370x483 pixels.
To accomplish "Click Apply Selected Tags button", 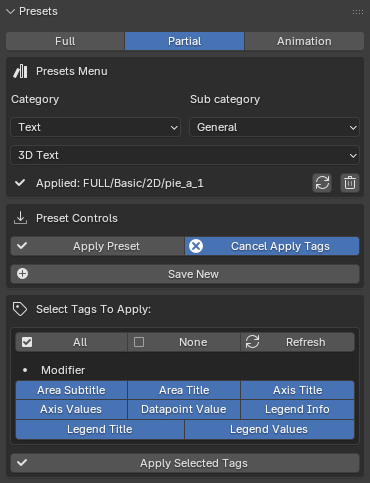I will point(185,463).
